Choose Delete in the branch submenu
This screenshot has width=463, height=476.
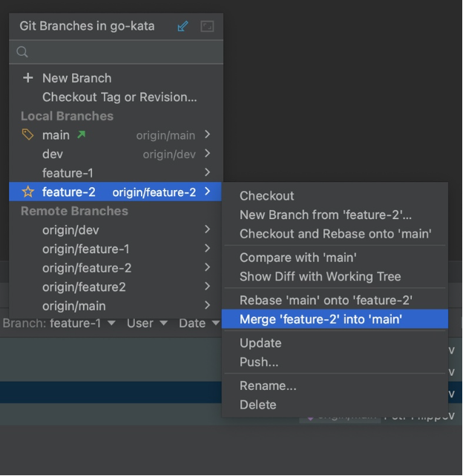pos(257,405)
